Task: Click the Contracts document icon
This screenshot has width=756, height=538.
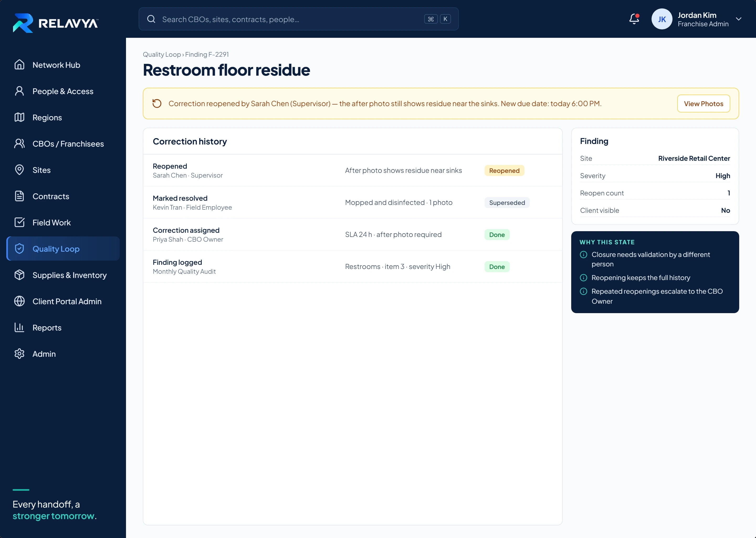Action: [19, 196]
